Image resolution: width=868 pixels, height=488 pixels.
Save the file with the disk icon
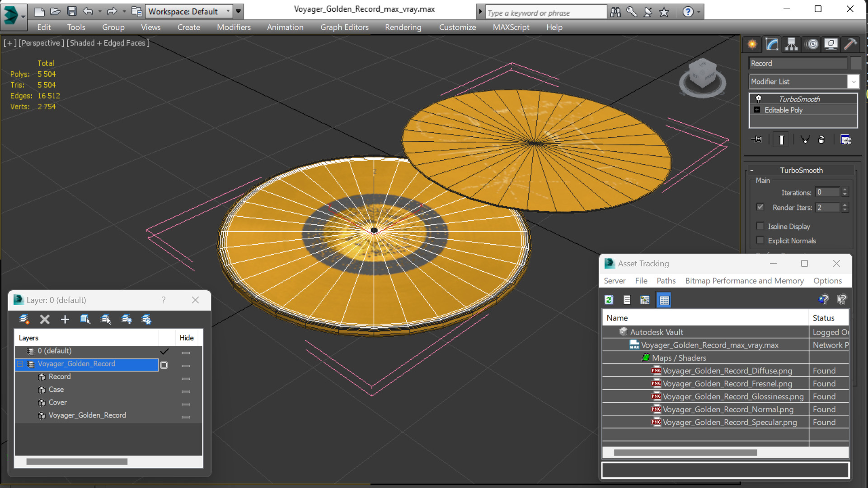coord(71,11)
